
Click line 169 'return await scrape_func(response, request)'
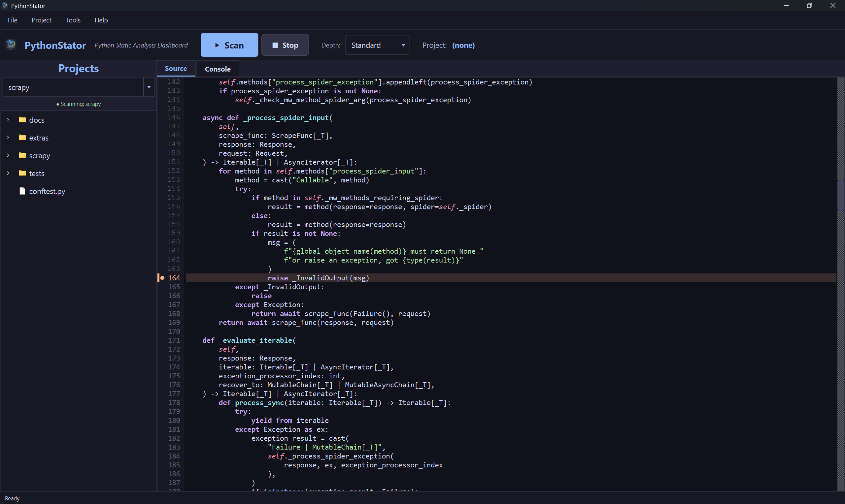pyautogui.click(x=306, y=323)
